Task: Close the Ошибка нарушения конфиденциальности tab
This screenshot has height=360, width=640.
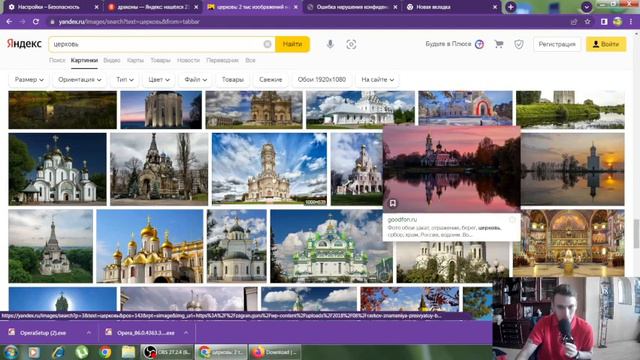Action: [395, 7]
